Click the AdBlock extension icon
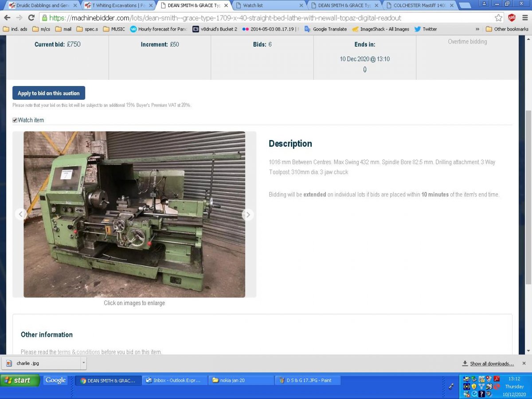 512,18
